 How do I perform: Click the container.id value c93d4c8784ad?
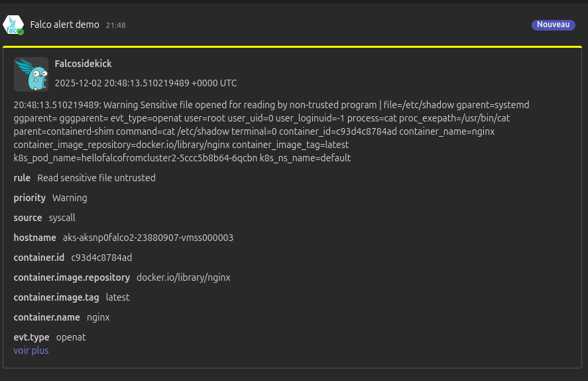[x=101, y=258]
